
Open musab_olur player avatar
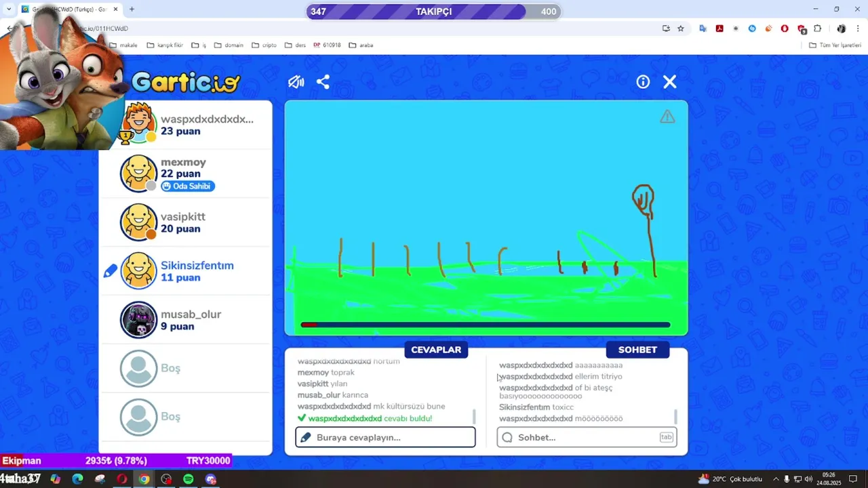(x=139, y=320)
